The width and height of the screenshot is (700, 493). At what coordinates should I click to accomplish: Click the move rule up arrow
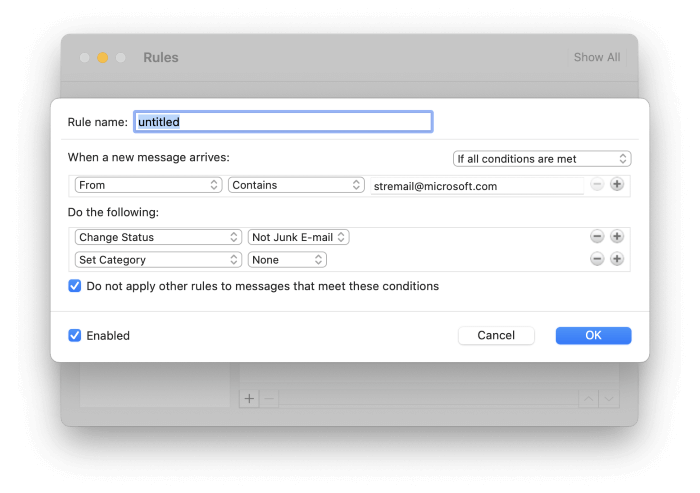(x=588, y=398)
